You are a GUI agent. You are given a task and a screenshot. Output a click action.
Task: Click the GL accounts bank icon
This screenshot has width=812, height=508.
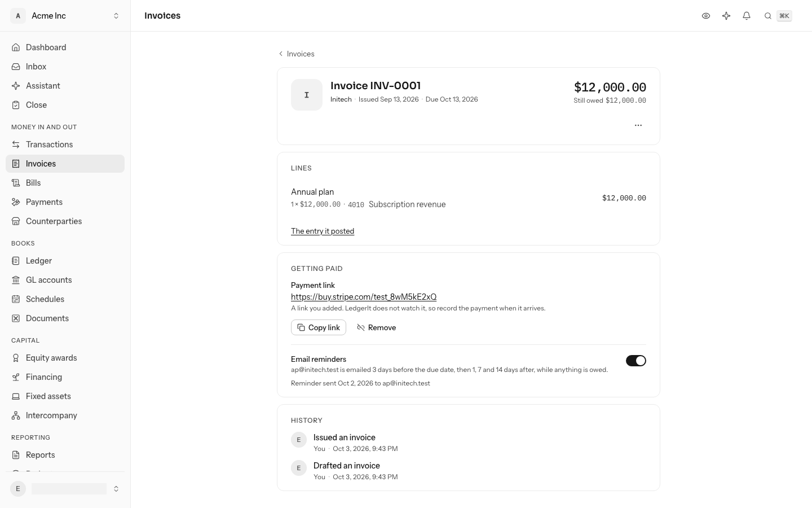point(16,280)
